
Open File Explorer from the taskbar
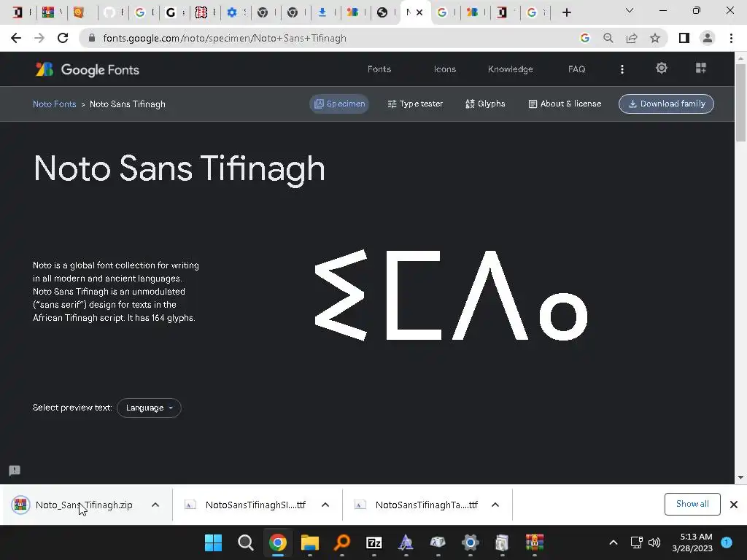[x=309, y=542]
